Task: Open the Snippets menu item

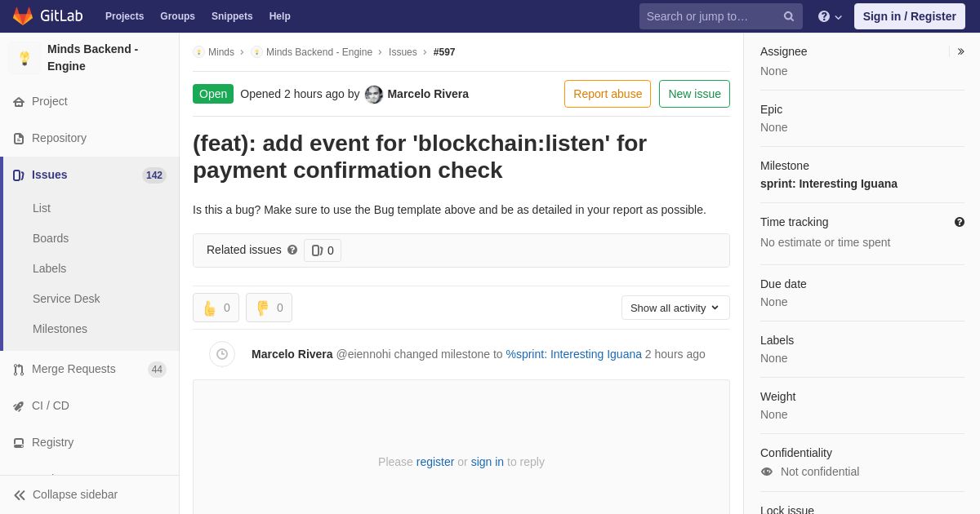Action: click(232, 16)
